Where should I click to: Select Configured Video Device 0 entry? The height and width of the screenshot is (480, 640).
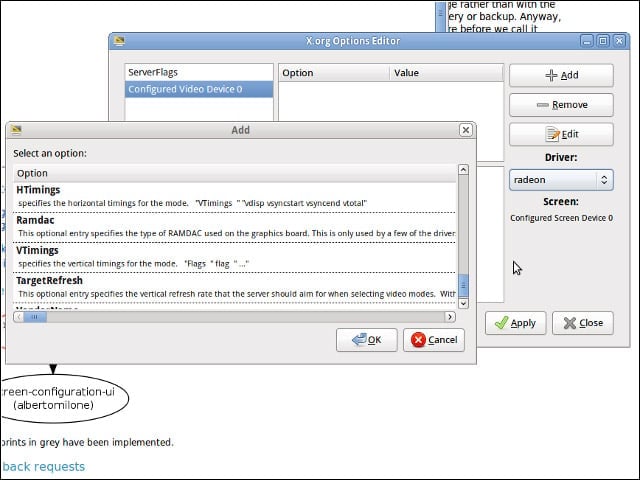199,89
